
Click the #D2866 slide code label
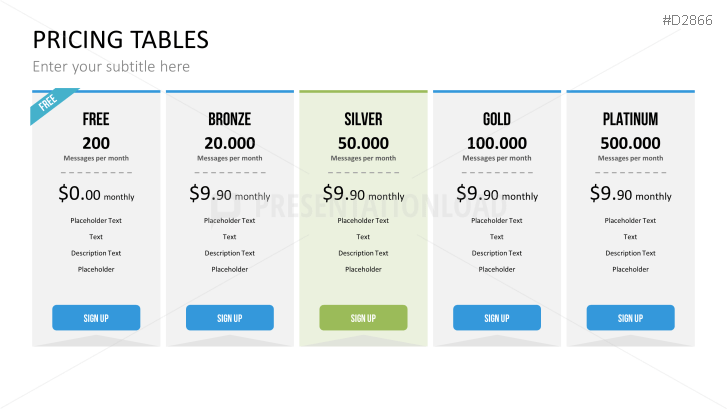pyautogui.click(x=691, y=20)
